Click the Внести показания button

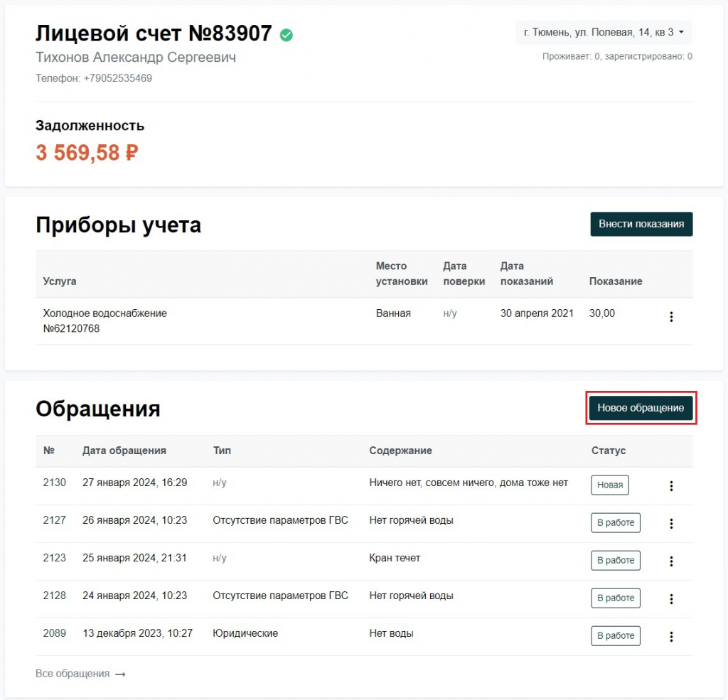coord(641,224)
